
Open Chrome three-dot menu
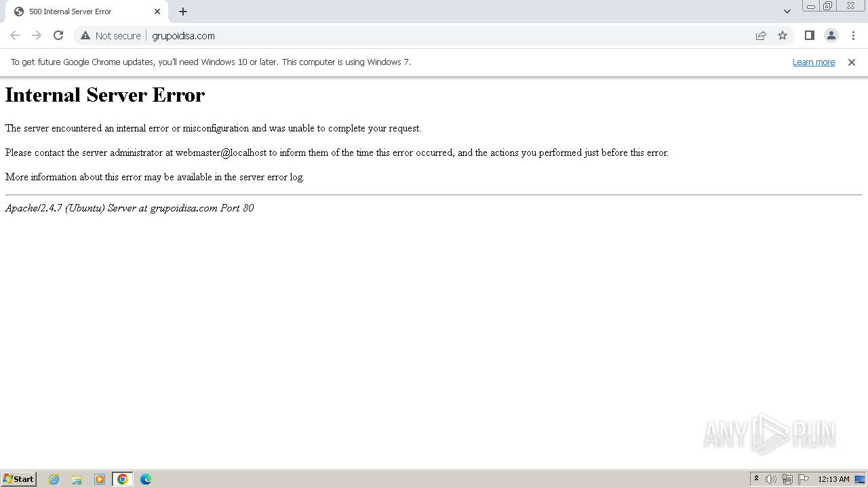[853, 36]
